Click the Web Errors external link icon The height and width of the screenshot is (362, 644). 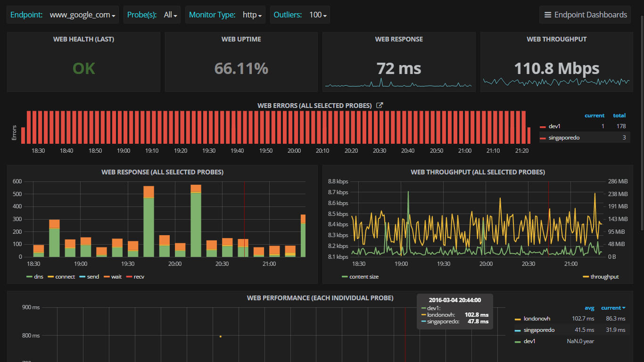click(x=380, y=106)
